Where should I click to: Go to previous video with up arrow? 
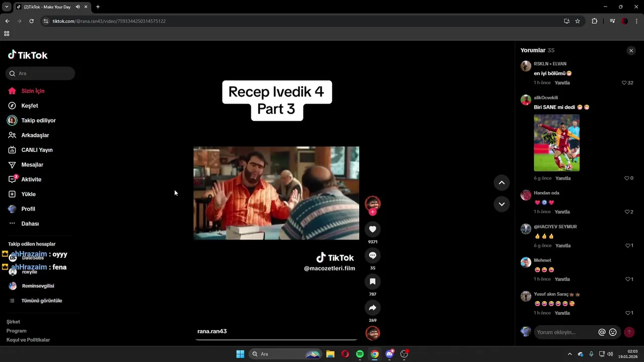pyautogui.click(x=502, y=183)
